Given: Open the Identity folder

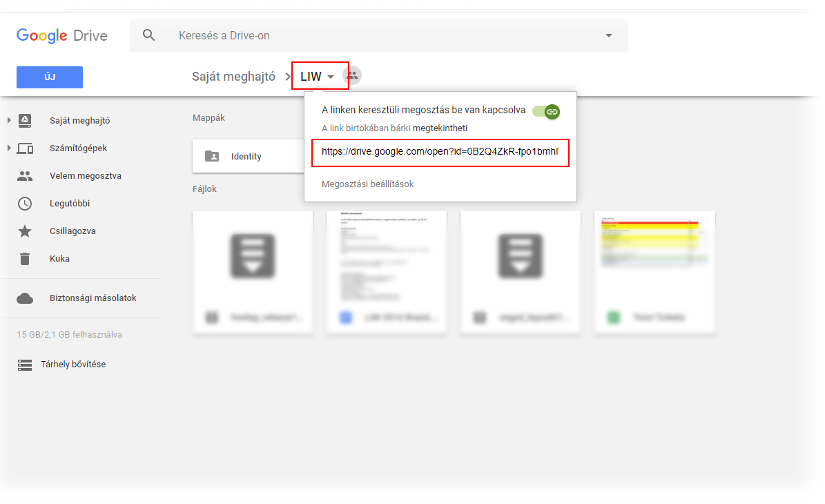Looking at the screenshot, I should tap(247, 157).
